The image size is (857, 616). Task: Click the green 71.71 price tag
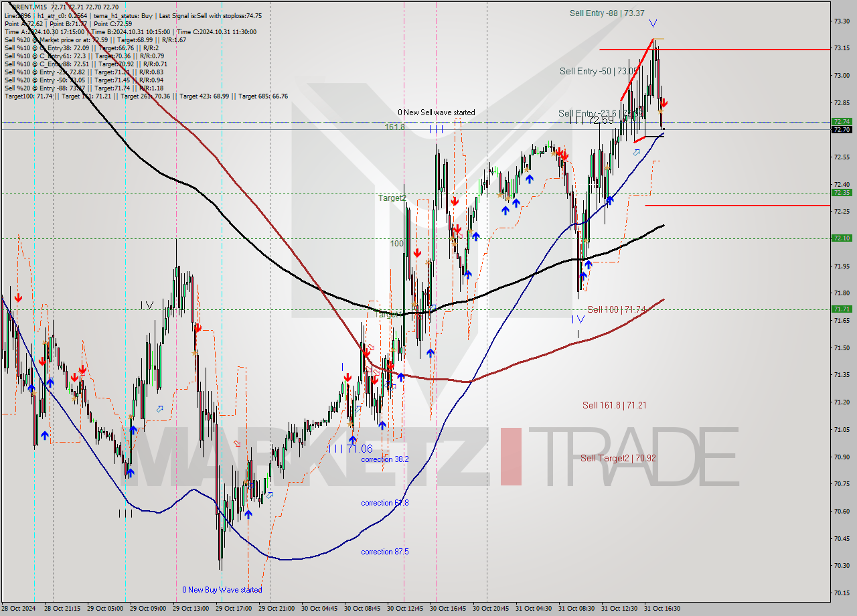[842, 309]
